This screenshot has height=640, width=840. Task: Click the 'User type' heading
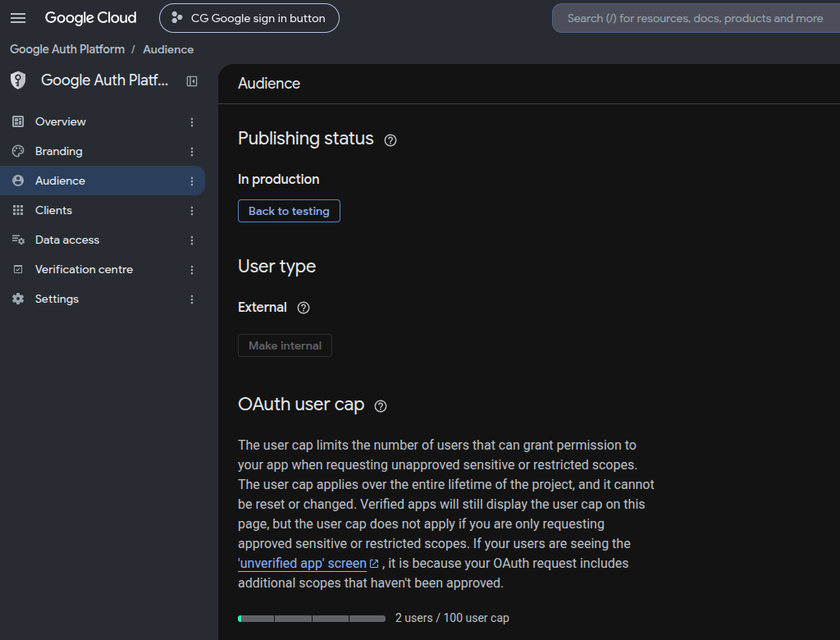coord(277,267)
